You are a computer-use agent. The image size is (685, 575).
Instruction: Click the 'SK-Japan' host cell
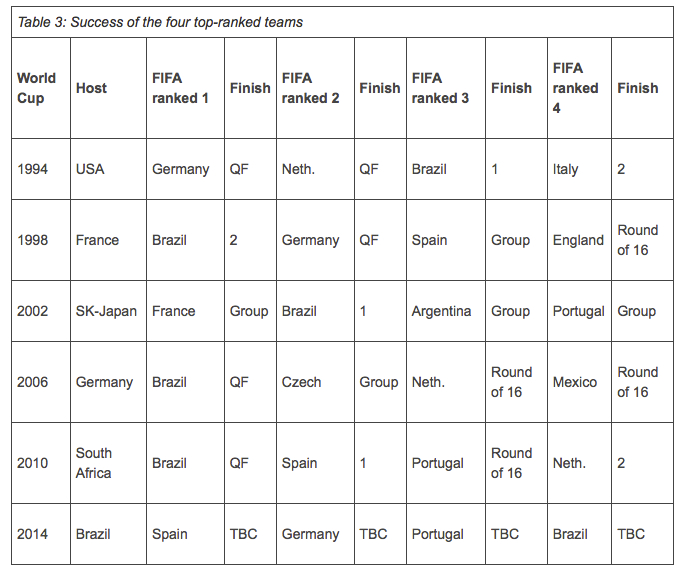point(108,311)
